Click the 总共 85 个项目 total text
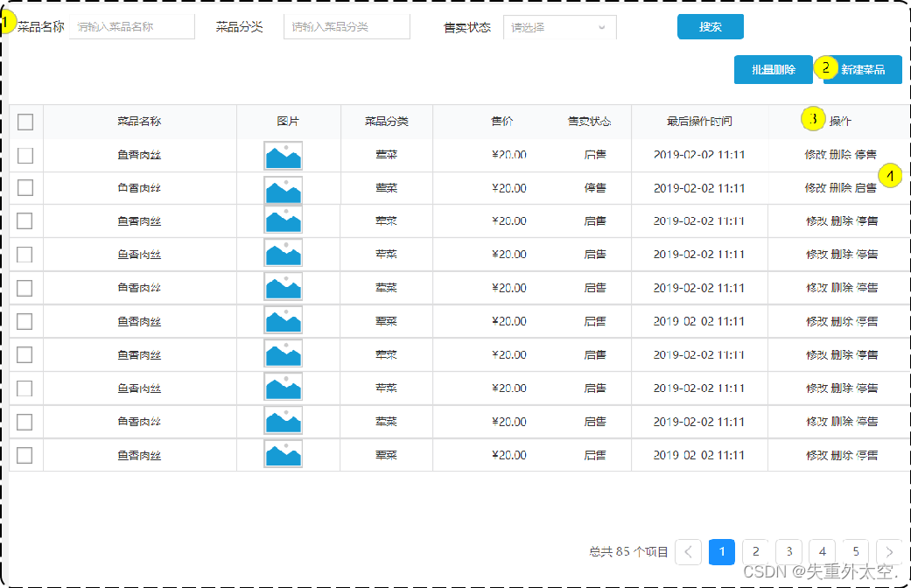The height and width of the screenshot is (588, 911). (x=628, y=551)
